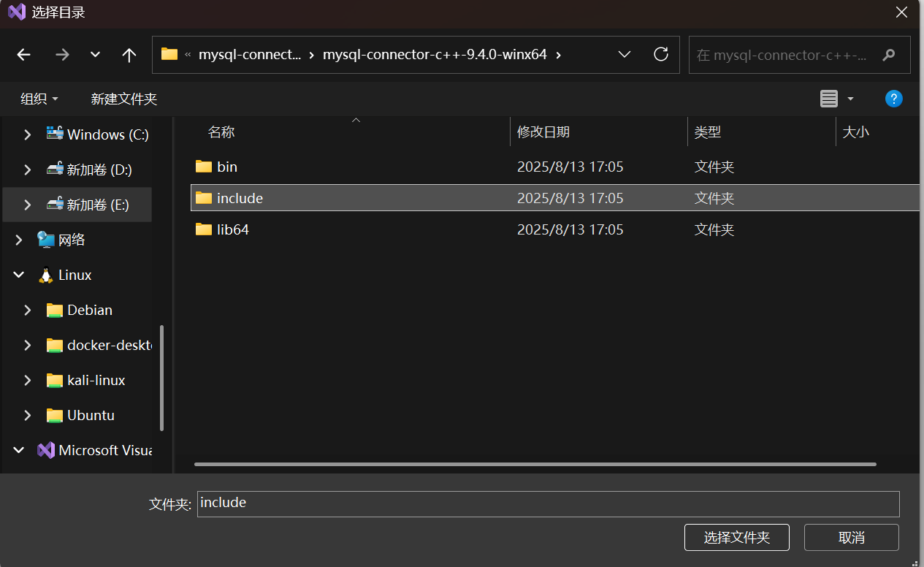Change the view layout icon
Viewport: 924px width, 567px height.
(829, 99)
